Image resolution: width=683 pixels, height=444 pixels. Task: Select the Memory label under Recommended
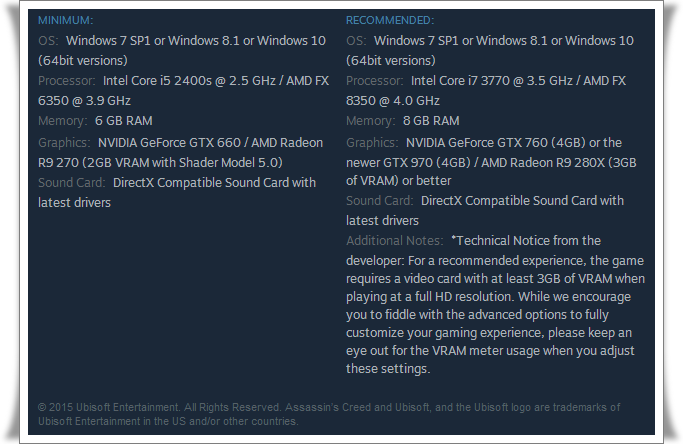tap(371, 121)
